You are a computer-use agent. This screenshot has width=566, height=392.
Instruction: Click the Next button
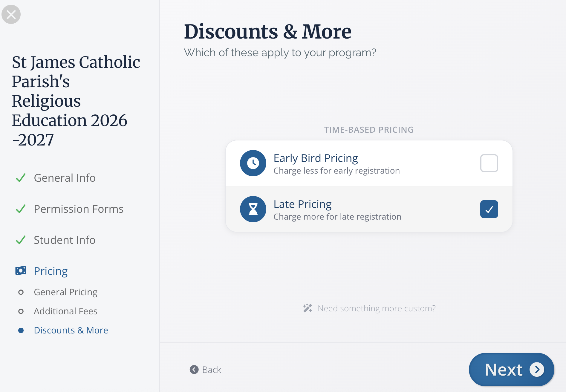click(511, 370)
